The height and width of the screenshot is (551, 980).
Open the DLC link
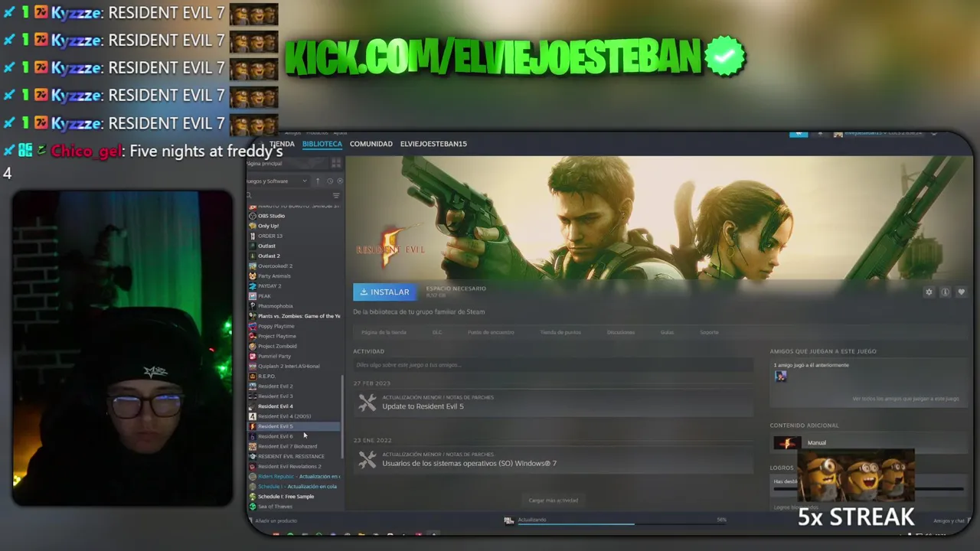tap(437, 332)
